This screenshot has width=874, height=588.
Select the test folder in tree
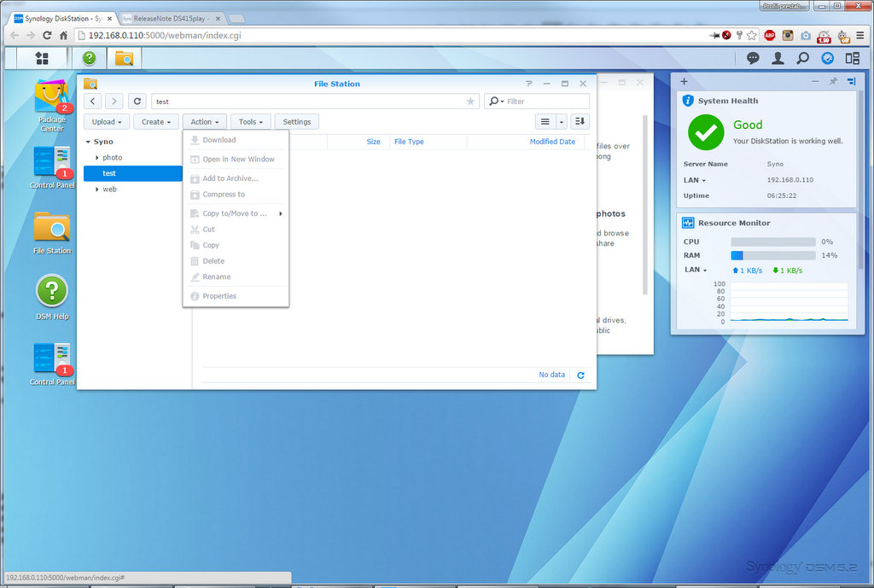coord(132,173)
